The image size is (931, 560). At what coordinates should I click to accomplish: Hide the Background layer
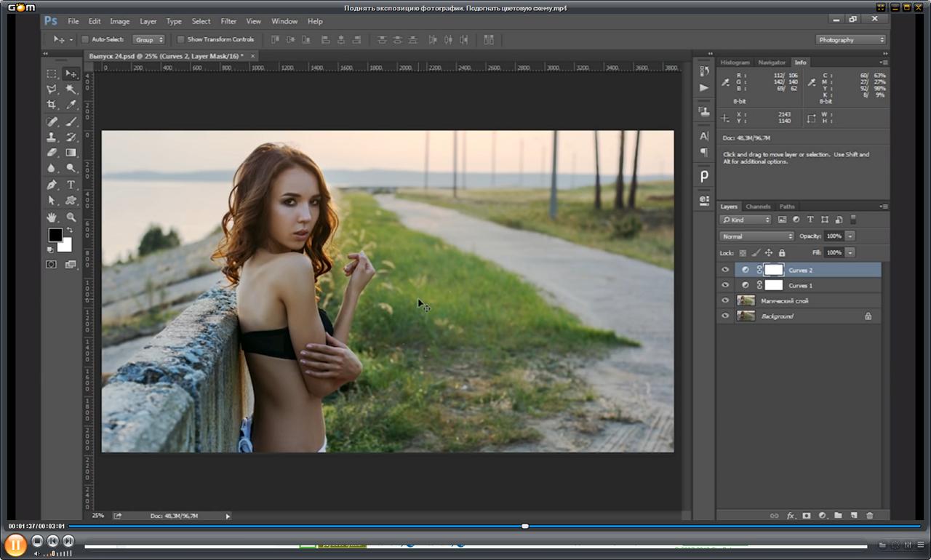[725, 316]
